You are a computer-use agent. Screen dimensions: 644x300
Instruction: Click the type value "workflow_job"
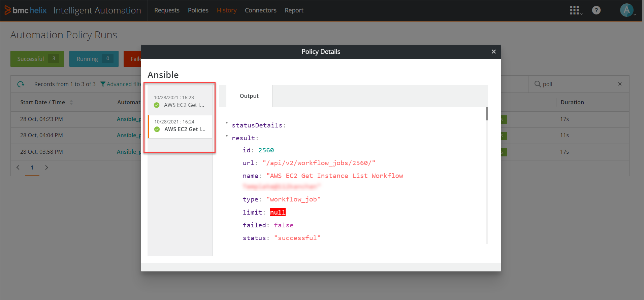[x=293, y=199]
